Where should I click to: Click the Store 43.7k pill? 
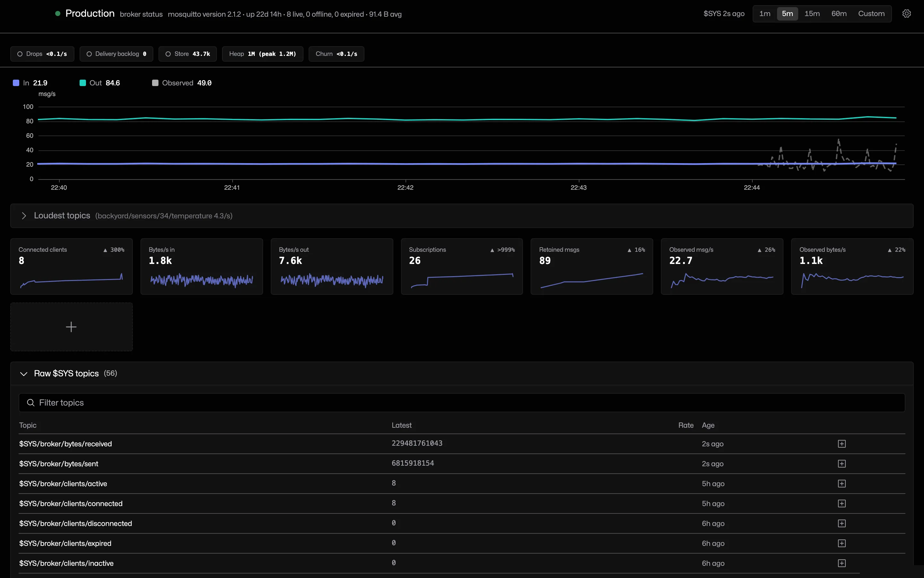[x=187, y=54]
